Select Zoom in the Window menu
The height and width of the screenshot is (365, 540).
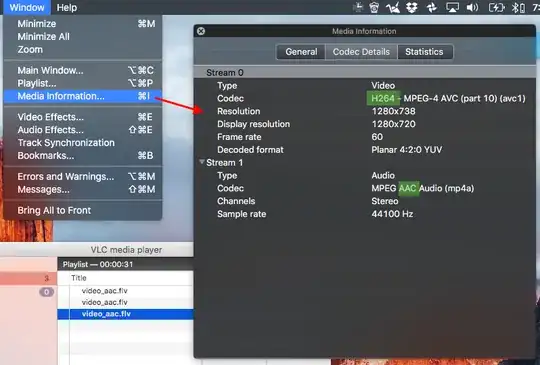click(83, 50)
